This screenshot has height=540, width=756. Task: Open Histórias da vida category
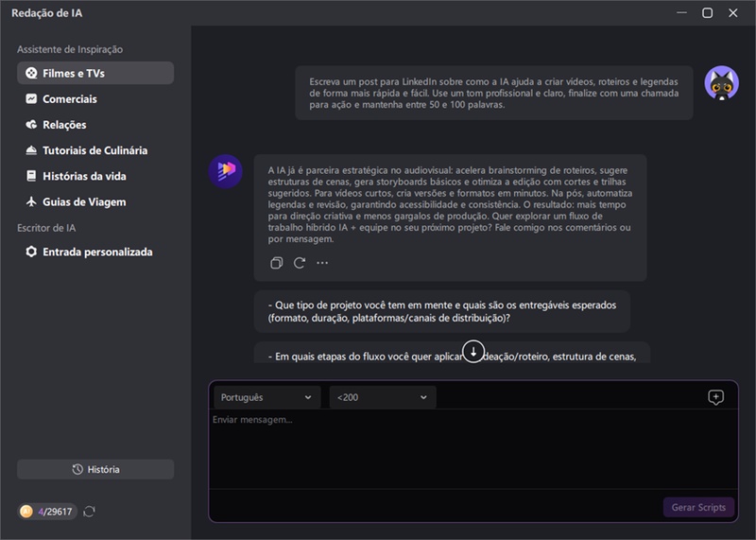click(x=95, y=176)
